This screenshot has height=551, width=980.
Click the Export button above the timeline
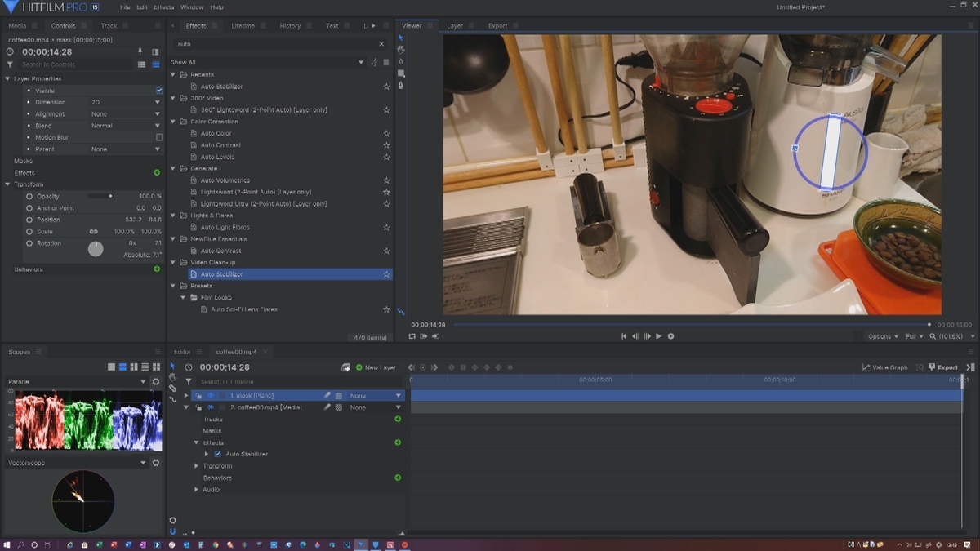click(x=942, y=367)
